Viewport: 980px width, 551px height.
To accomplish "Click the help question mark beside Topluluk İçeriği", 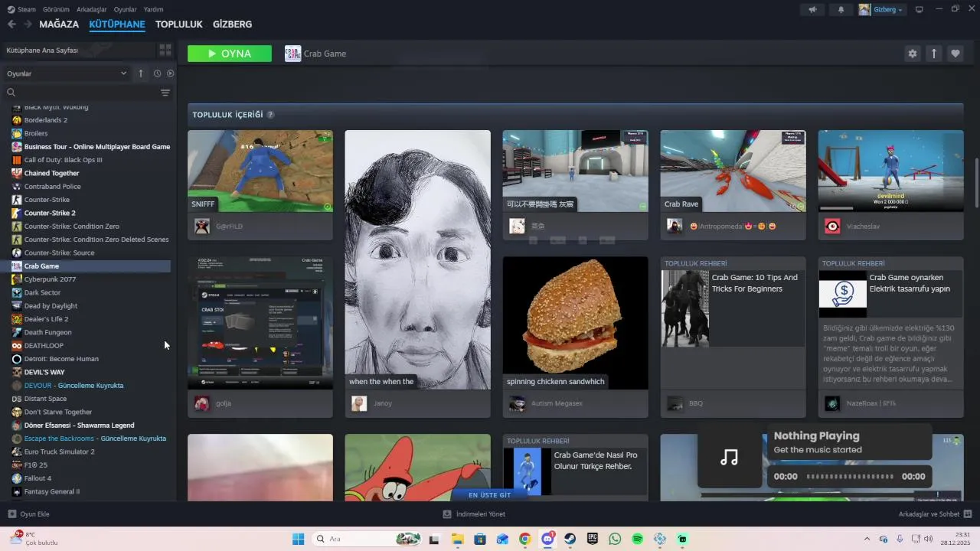I will click(x=270, y=115).
